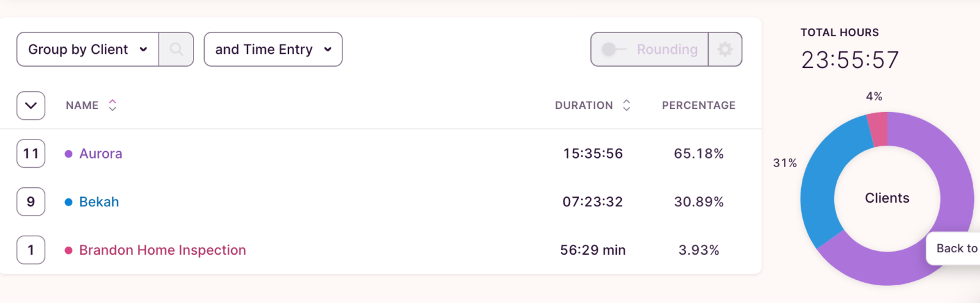Click Brandon Home Inspection's pink dot
The height and width of the screenshot is (303, 980).
[69, 250]
